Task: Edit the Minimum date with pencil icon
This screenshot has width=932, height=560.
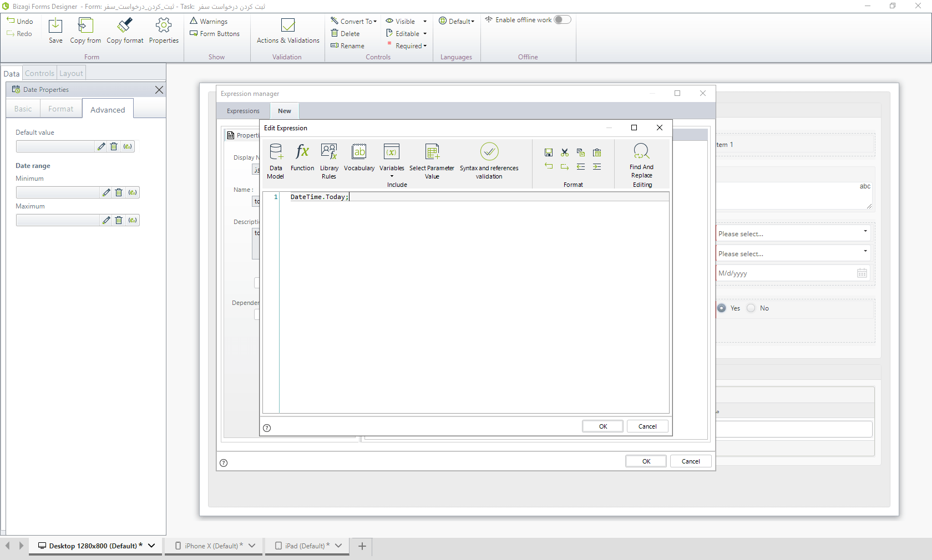Action: pyautogui.click(x=106, y=192)
